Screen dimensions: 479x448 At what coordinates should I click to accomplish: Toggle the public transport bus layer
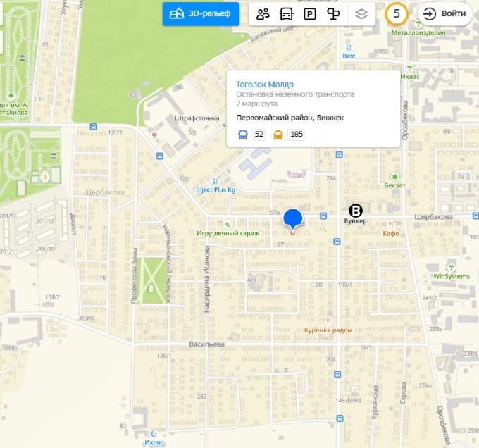click(x=286, y=13)
